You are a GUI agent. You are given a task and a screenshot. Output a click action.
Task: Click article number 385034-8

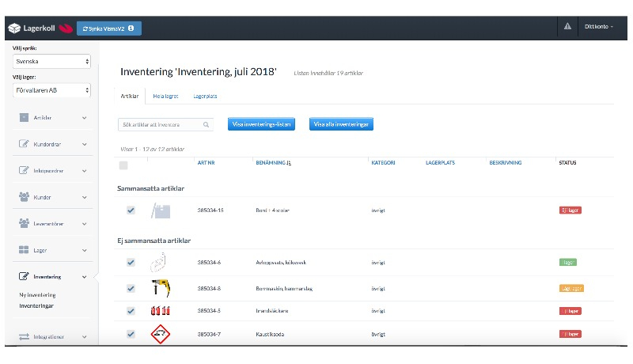coord(209,289)
